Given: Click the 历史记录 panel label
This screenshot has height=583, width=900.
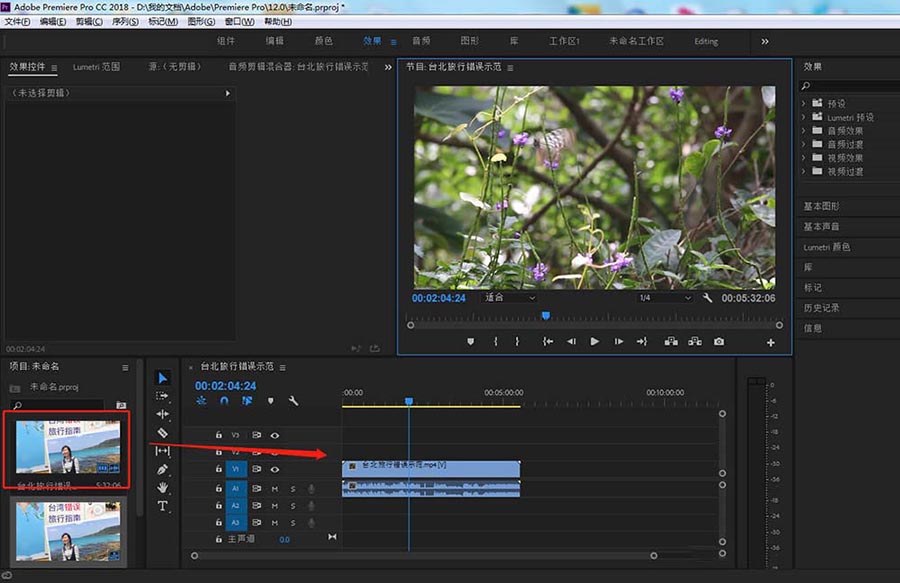Looking at the screenshot, I should click(820, 308).
